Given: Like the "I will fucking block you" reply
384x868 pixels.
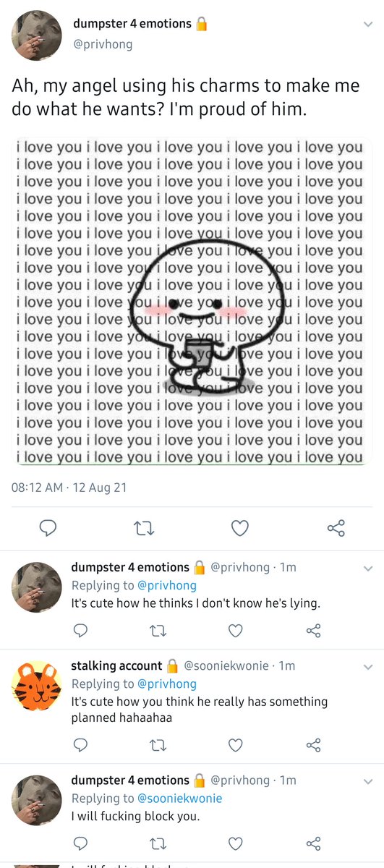Looking at the screenshot, I should coord(235,843).
